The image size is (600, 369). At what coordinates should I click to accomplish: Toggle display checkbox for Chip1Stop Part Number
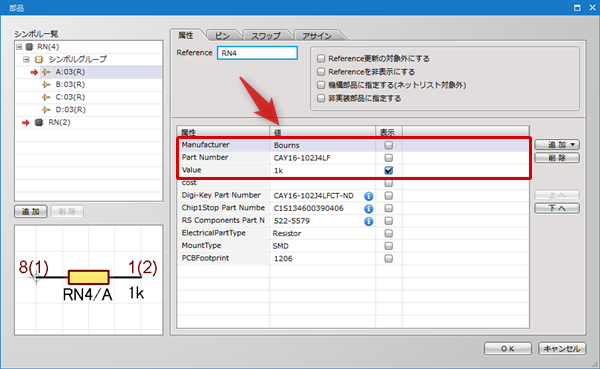click(x=388, y=208)
